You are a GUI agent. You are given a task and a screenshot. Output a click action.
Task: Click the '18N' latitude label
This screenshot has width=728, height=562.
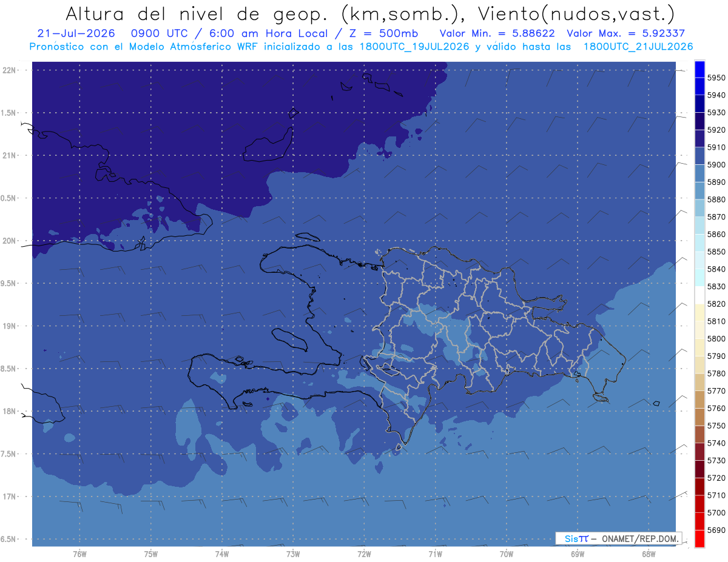pos(9,411)
